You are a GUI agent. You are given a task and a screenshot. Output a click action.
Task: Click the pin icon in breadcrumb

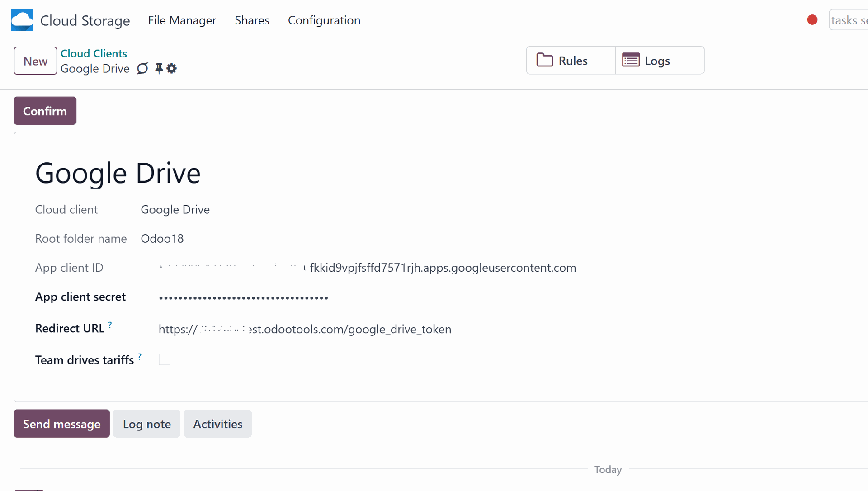(159, 68)
